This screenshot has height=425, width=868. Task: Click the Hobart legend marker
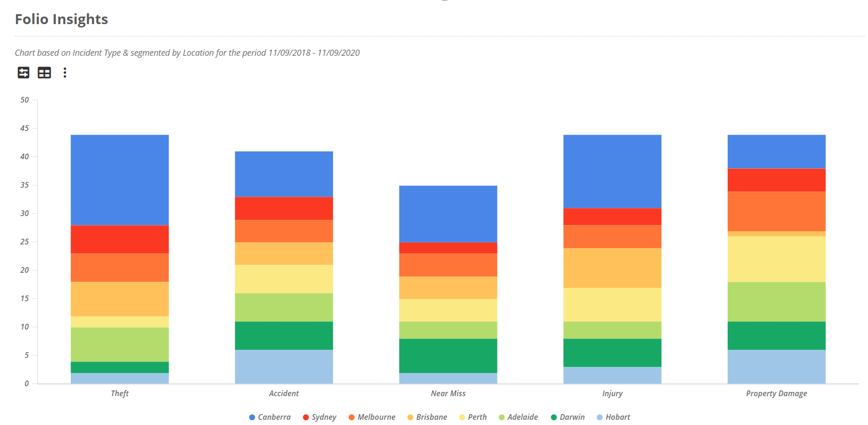click(600, 417)
